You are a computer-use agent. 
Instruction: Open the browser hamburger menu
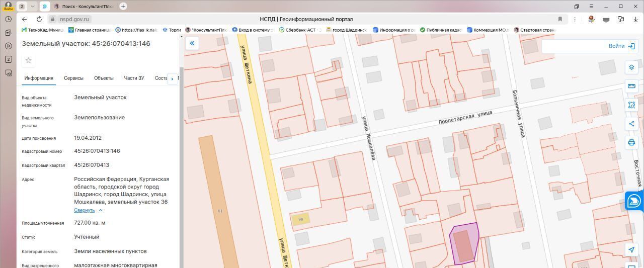(590, 7)
